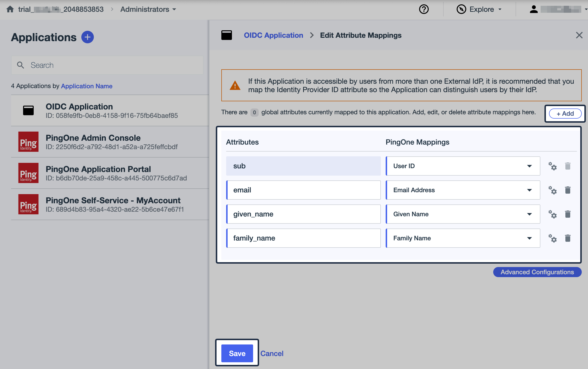Click the user account icon top right

[x=534, y=9]
